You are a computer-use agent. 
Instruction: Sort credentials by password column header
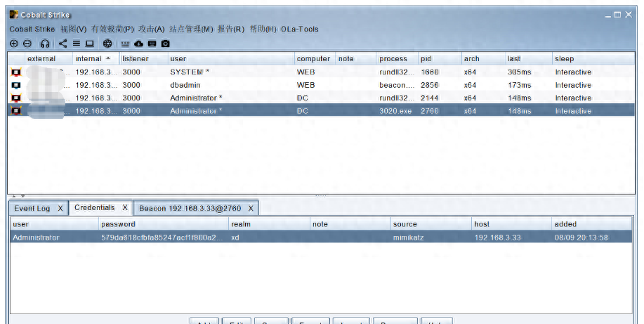pyautogui.click(x=164, y=224)
